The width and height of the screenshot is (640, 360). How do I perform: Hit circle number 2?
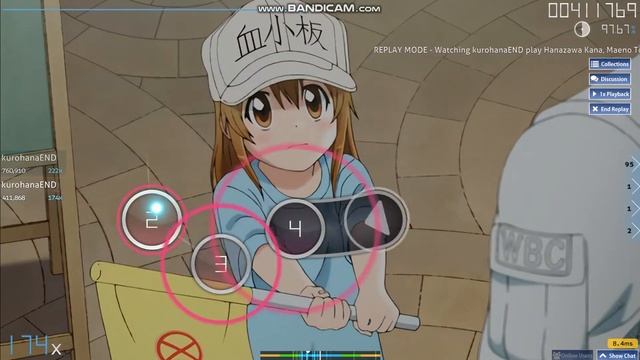(152, 220)
